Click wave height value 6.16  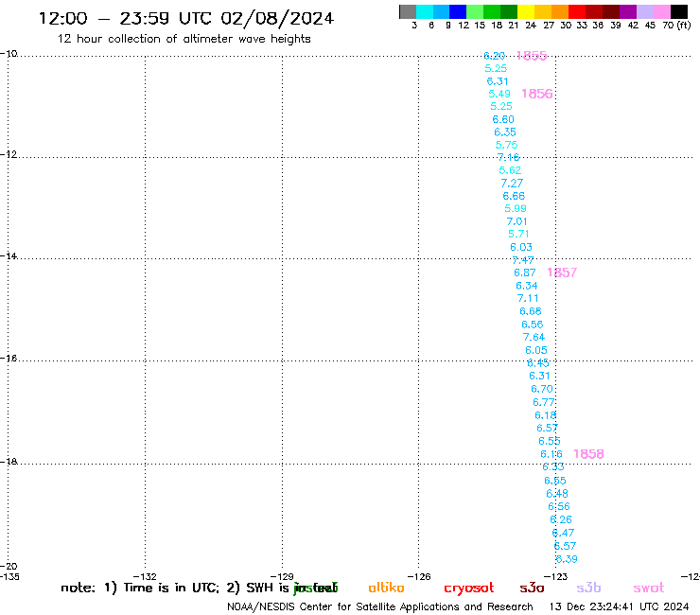click(551, 454)
